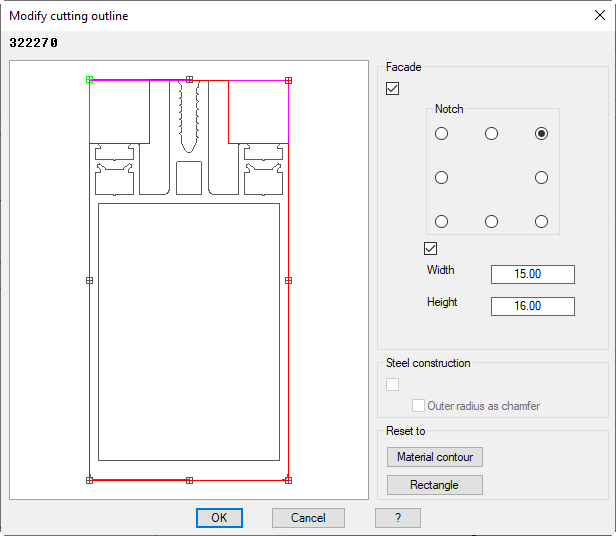The height and width of the screenshot is (536, 616).
Task: Click the top-right corner handle of the outline
Action: pyautogui.click(x=288, y=80)
